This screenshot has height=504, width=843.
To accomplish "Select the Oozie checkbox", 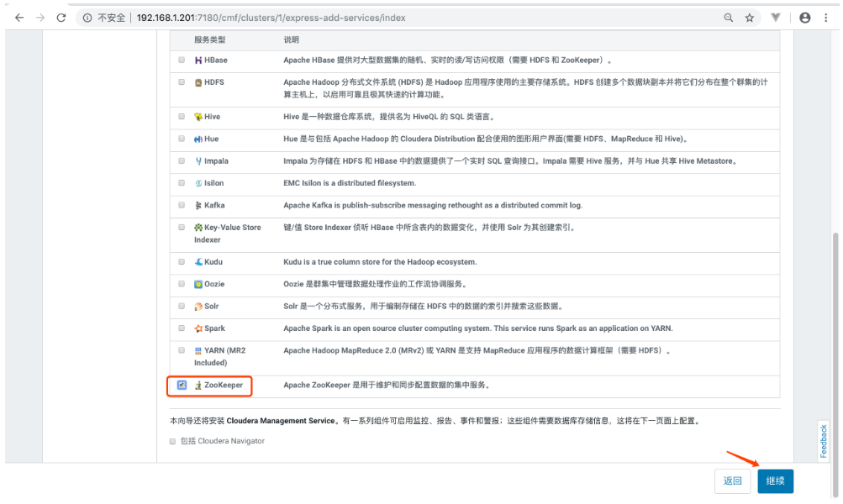I will (x=182, y=284).
